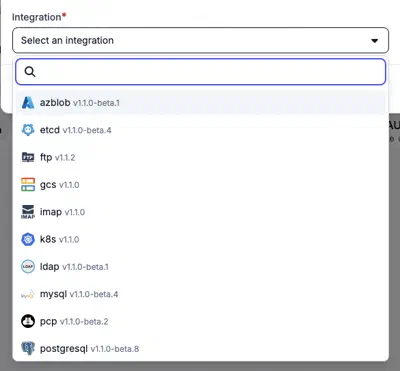The height and width of the screenshot is (371, 400).
Task: Open the Select an integration dropdown
Action: click(x=201, y=40)
